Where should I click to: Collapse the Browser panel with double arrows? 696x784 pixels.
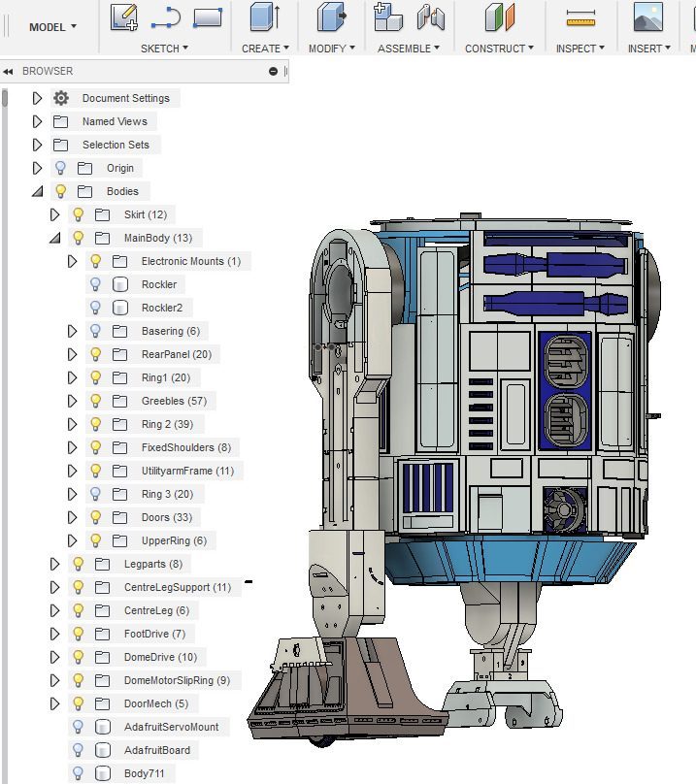[9, 71]
